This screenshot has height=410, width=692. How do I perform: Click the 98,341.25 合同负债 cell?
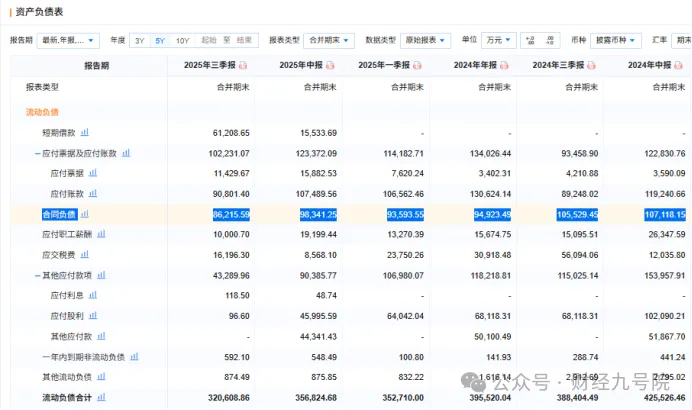tap(318, 214)
